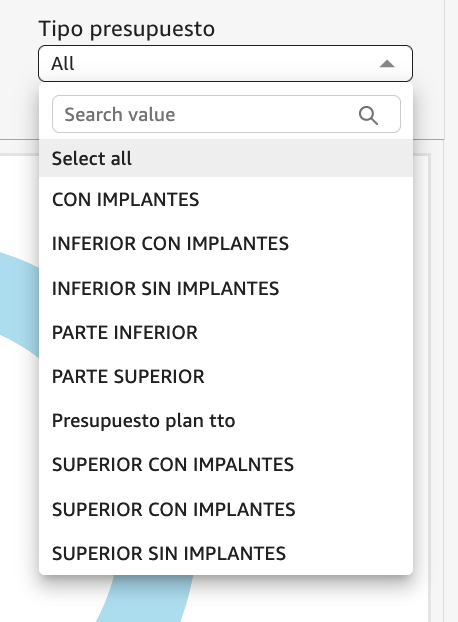458x622 pixels.
Task: Choose the Select all option
Action: point(226,158)
